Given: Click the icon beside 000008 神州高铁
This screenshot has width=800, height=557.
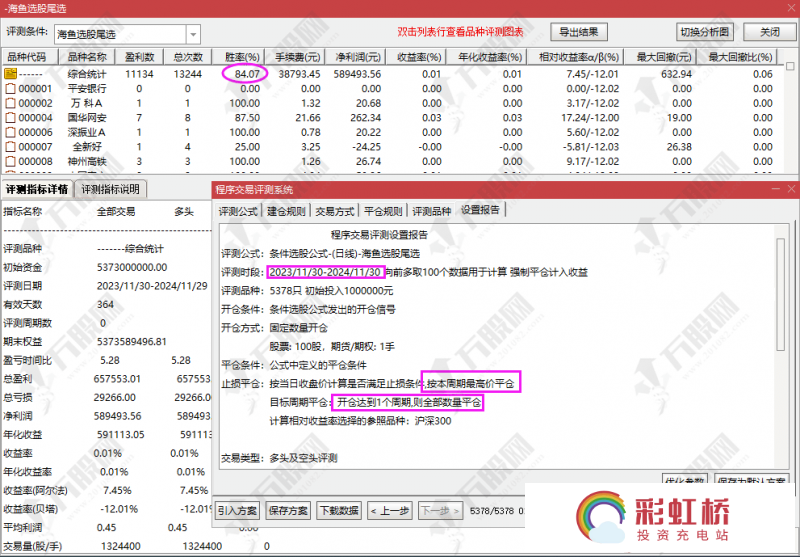Looking at the screenshot, I should [10, 161].
